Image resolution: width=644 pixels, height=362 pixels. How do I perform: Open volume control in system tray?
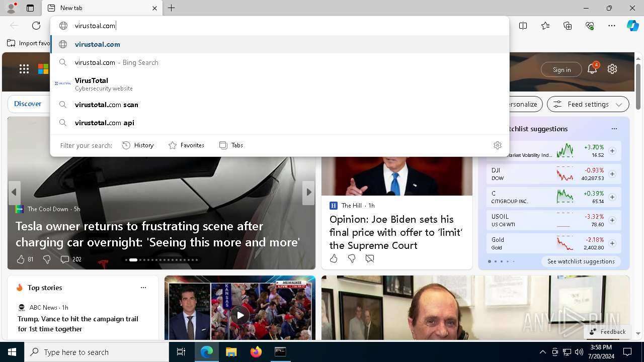[x=579, y=352]
